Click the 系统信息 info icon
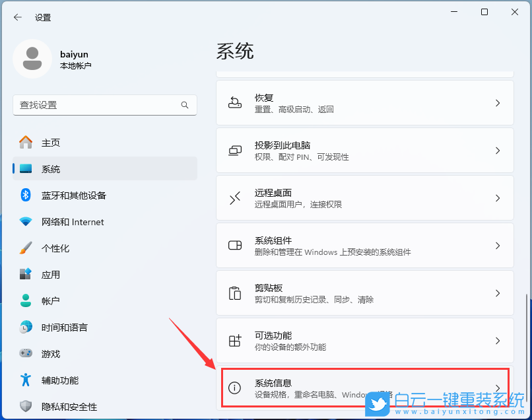532x420 pixels. point(235,388)
